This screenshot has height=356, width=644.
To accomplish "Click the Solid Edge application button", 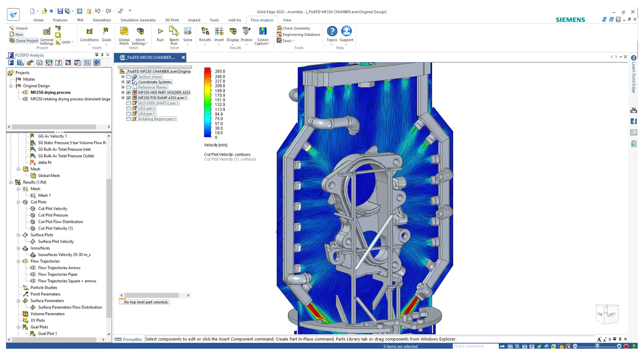I will pos(13,14).
